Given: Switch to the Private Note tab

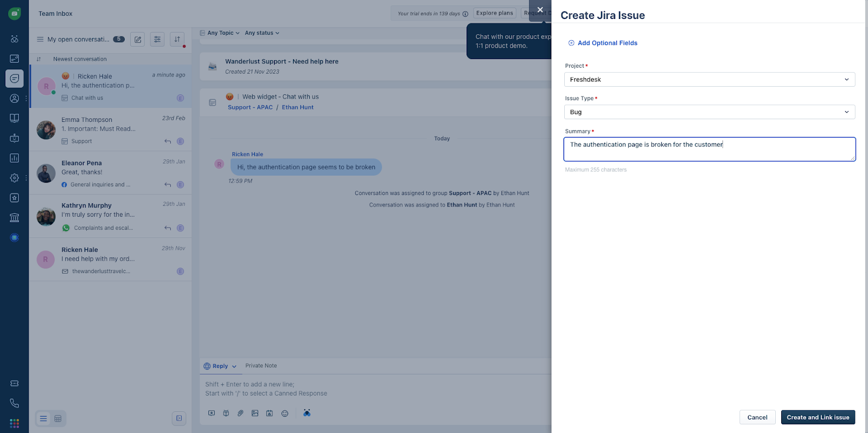Looking at the screenshot, I should tap(261, 366).
